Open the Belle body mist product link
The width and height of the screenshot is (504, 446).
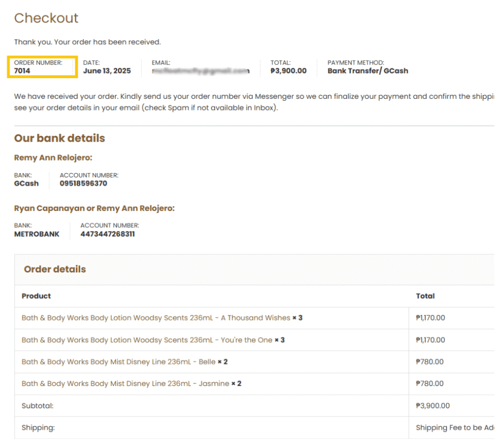pyautogui.click(x=118, y=362)
